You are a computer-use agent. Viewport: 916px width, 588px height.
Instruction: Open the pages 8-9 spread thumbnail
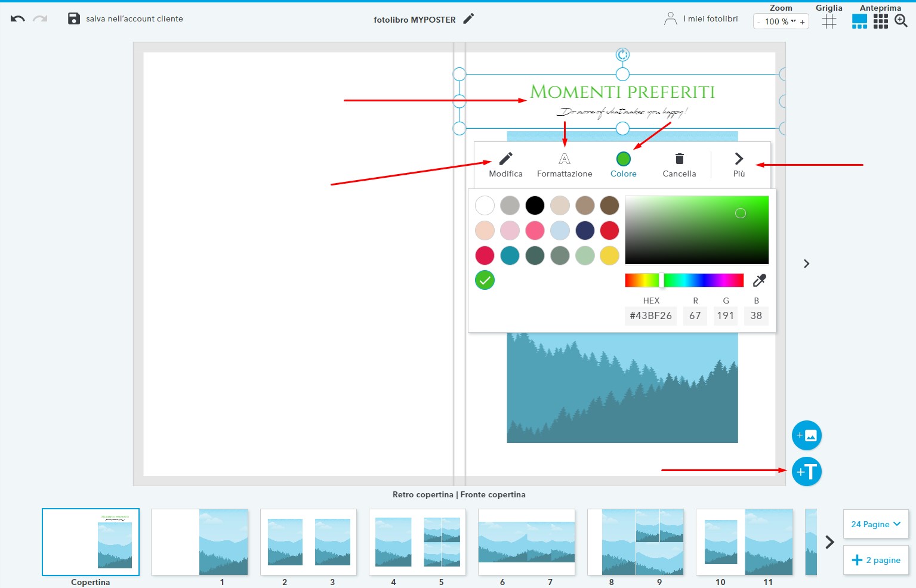[x=636, y=542]
